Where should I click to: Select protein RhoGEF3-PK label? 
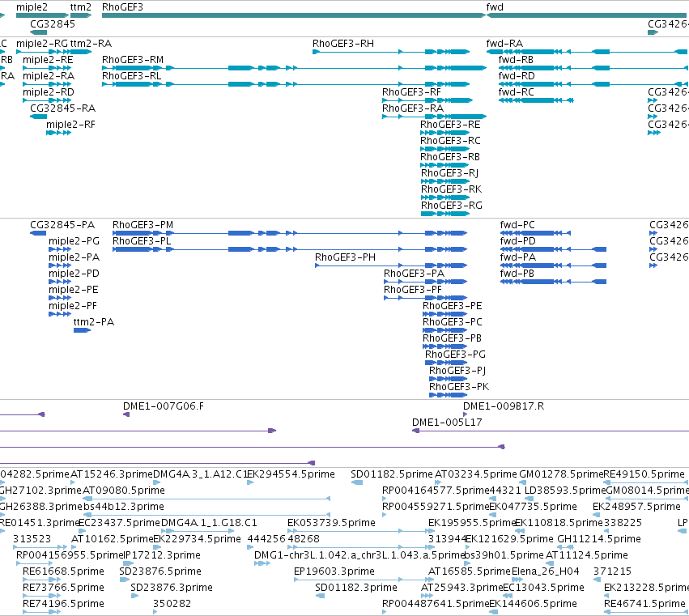coord(459,387)
